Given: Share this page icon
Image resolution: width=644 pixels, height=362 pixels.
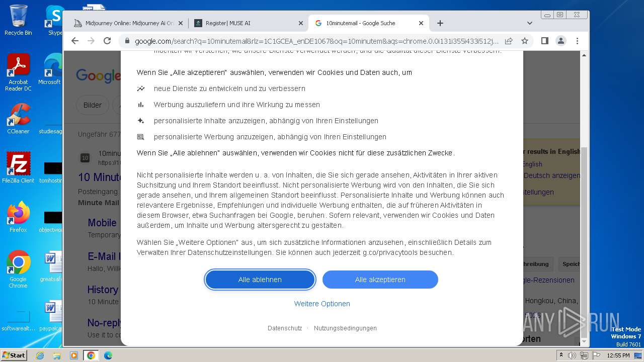Looking at the screenshot, I should click(509, 41).
